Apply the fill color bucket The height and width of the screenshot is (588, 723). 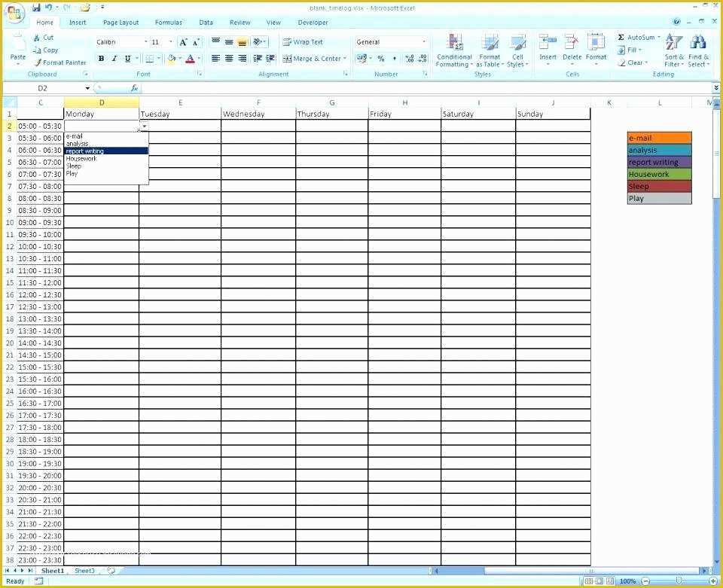[x=172, y=59]
